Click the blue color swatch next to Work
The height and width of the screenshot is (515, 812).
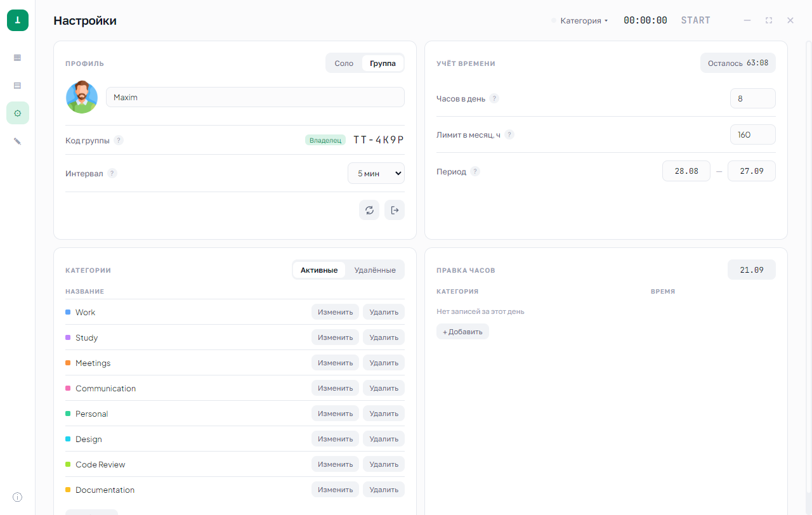click(x=68, y=312)
